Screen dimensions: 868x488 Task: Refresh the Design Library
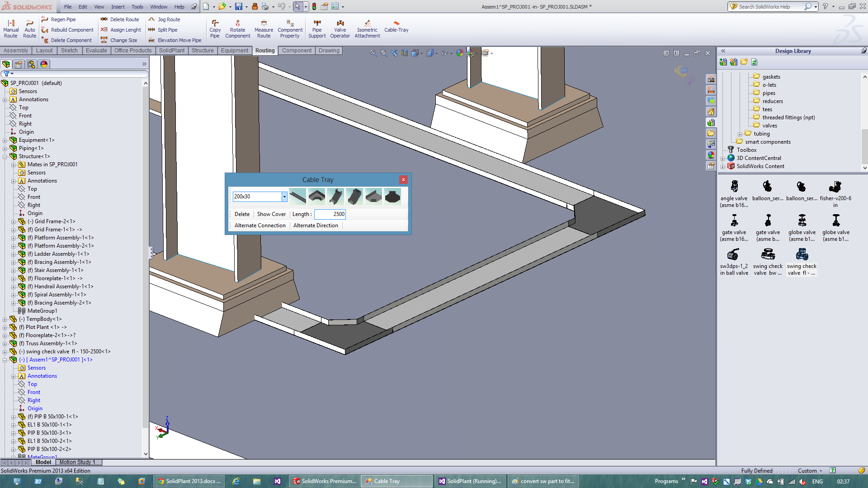pyautogui.click(x=754, y=62)
